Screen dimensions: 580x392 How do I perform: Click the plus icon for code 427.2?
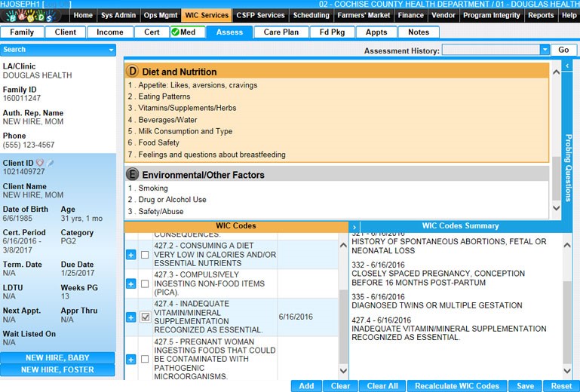130,256
